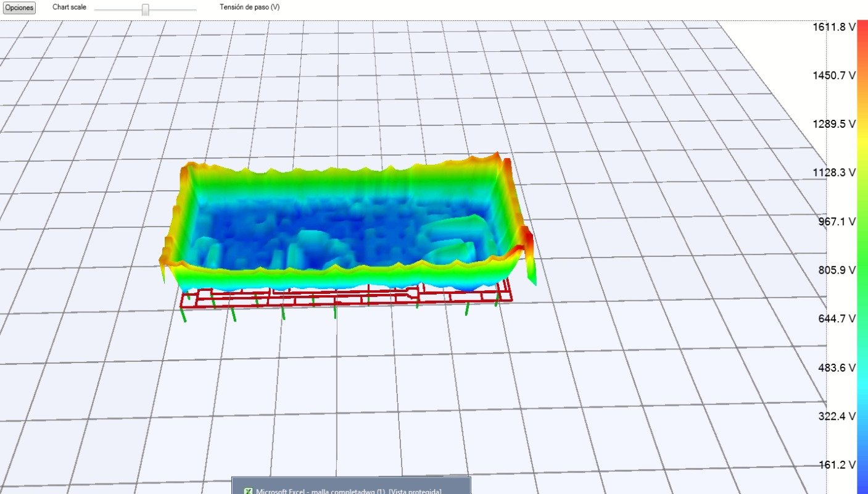Viewport: 868px width, 494px height.
Task: Open the Opciones menu button
Action: click(x=19, y=8)
